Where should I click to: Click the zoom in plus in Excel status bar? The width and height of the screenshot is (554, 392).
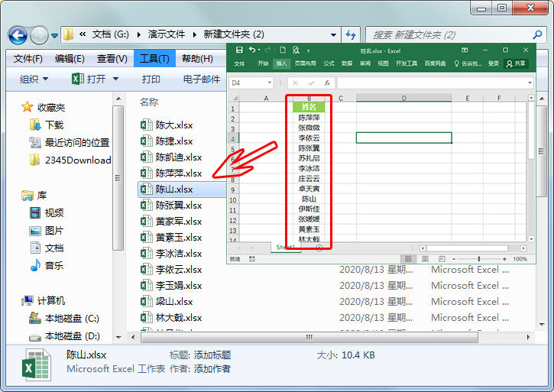(504, 259)
